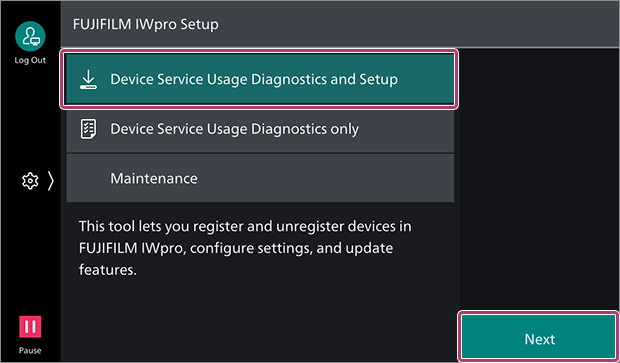
Task: Open the Maintenance option
Action: [260, 178]
